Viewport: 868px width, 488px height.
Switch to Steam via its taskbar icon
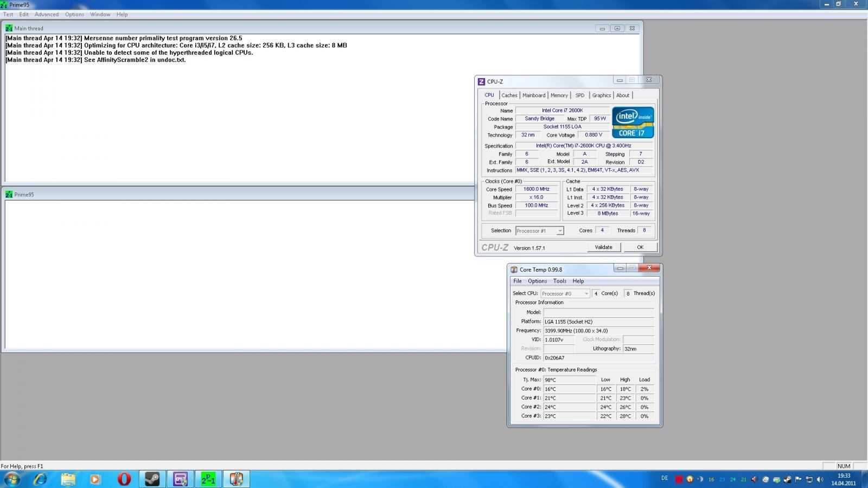click(x=152, y=479)
